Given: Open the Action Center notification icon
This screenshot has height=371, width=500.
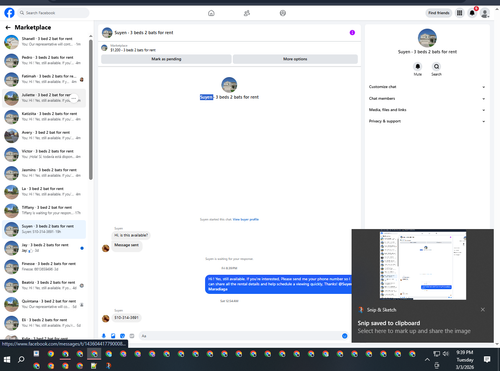Looking at the screenshot, I should [x=487, y=359].
